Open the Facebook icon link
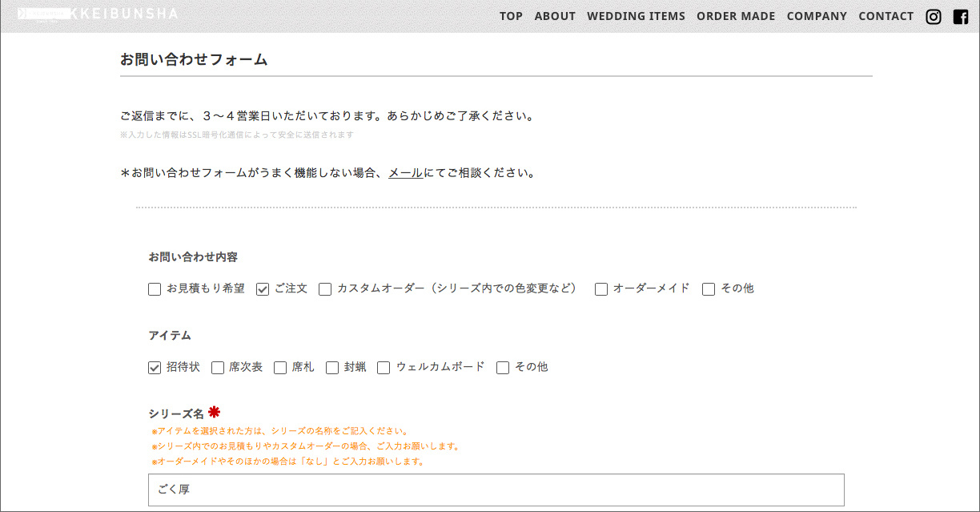This screenshot has width=980, height=512. (x=961, y=17)
